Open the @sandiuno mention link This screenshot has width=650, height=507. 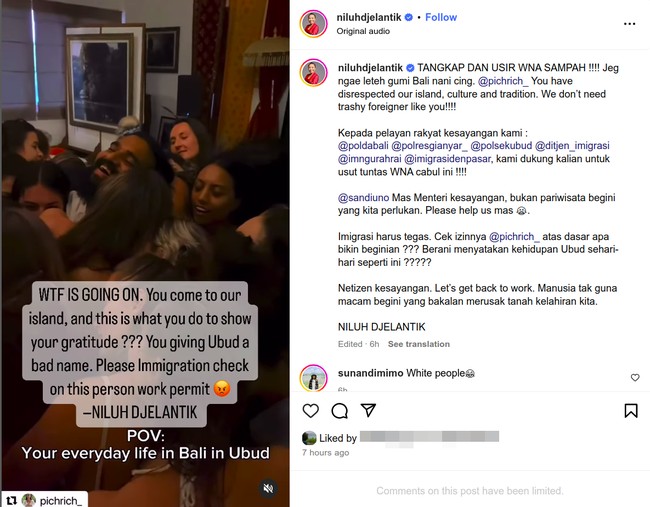363,198
